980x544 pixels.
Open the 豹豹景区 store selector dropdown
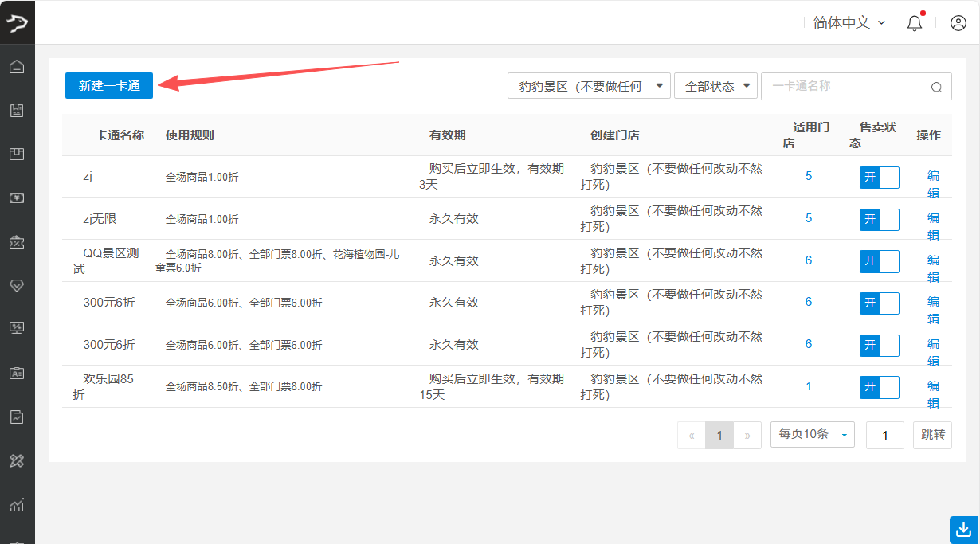click(589, 86)
